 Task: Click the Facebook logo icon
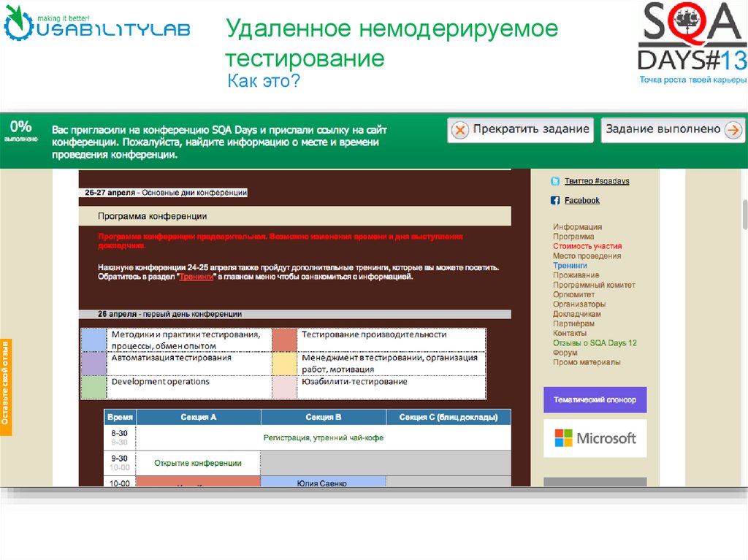point(555,200)
